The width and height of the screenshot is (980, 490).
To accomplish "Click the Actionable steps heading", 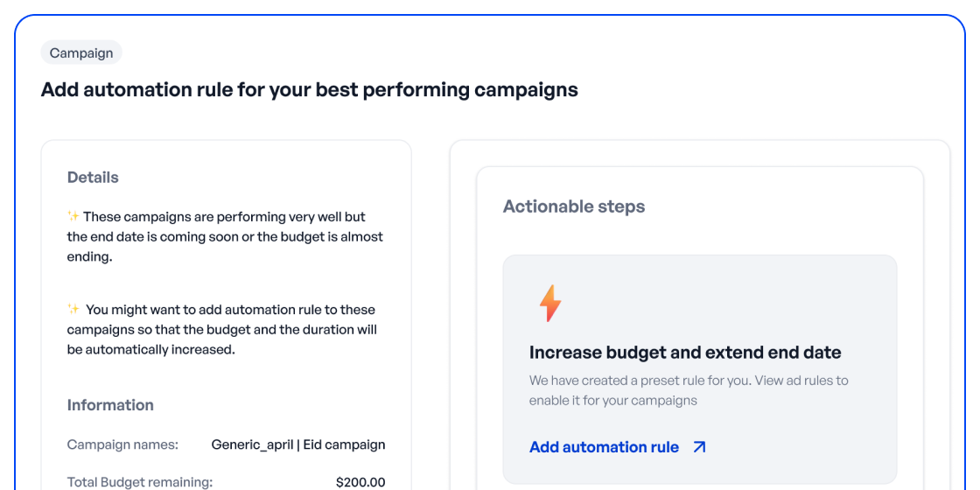I will (574, 206).
